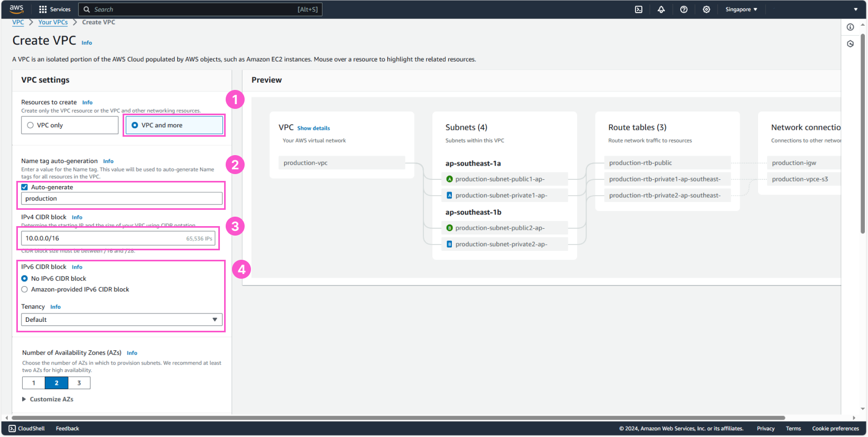Click the hexagon icon below info icon

850,44
